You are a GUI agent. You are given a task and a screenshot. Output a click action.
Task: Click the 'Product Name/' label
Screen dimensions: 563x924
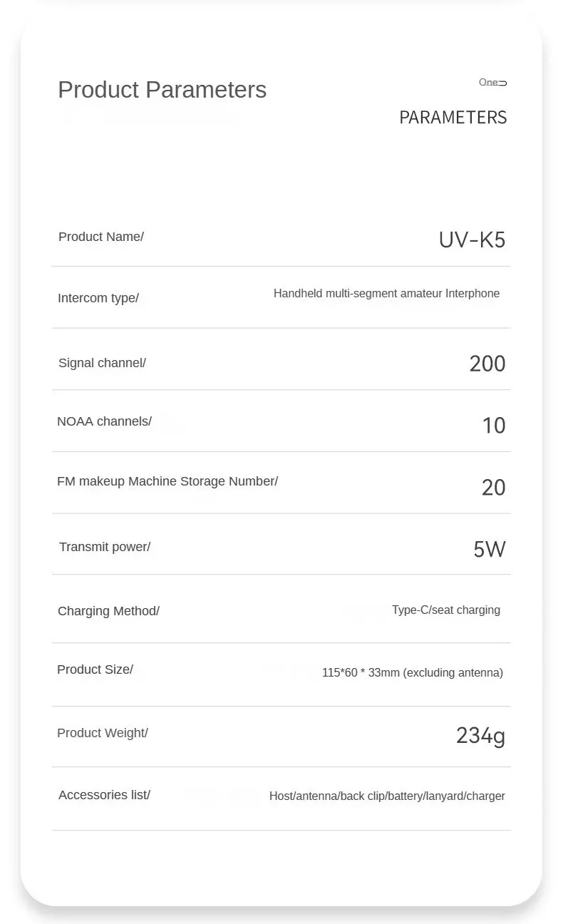tap(101, 237)
